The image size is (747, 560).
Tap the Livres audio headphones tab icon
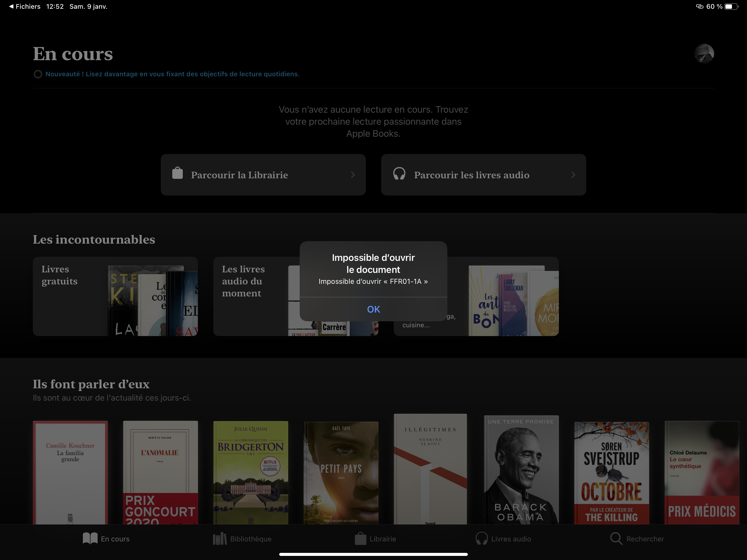click(x=481, y=538)
